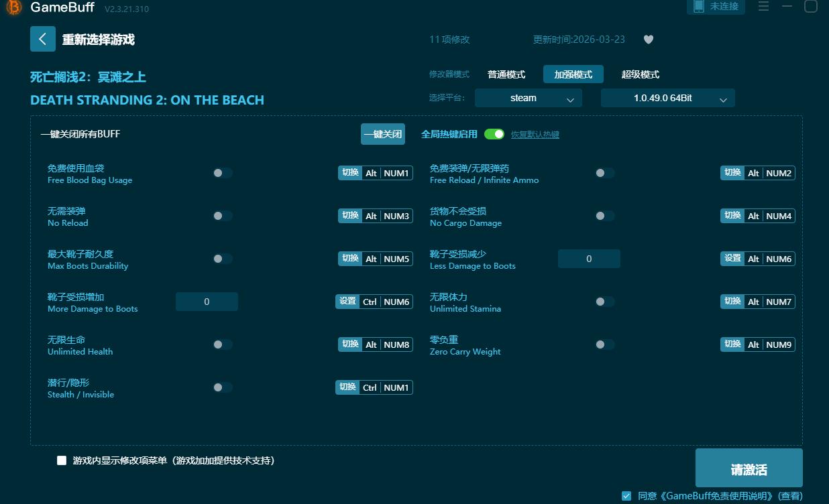Click the Alt NUM9 hotkey binding
The width and height of the screenshot is (829, 504).
point(769,344)
